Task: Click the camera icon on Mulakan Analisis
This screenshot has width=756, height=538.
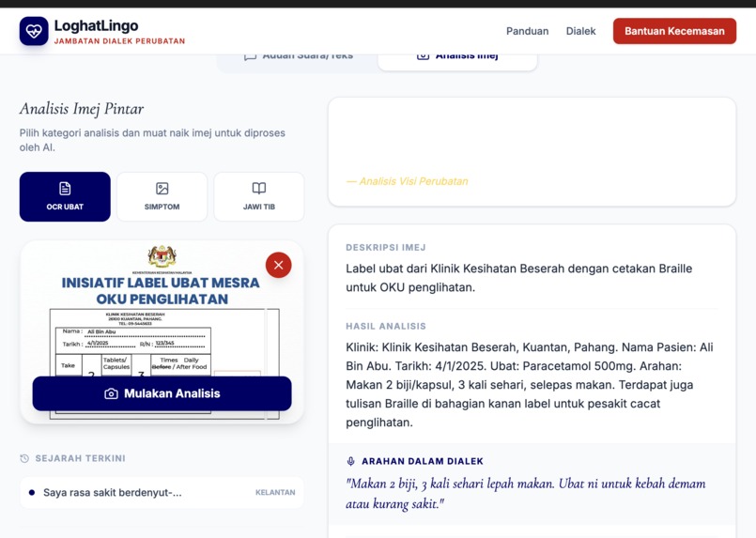Action: [x=111, y=393]
